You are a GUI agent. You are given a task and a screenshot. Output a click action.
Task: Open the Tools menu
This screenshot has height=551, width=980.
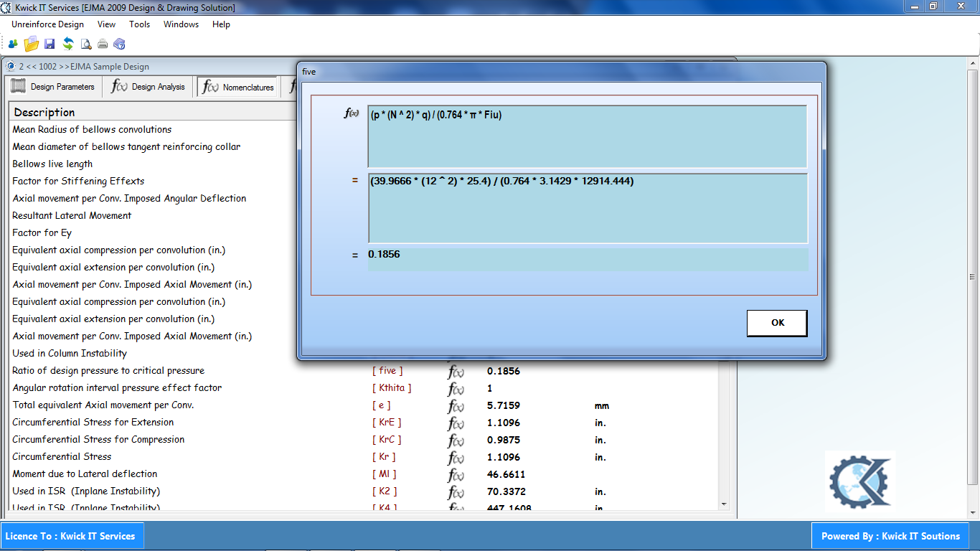[139, 24]
